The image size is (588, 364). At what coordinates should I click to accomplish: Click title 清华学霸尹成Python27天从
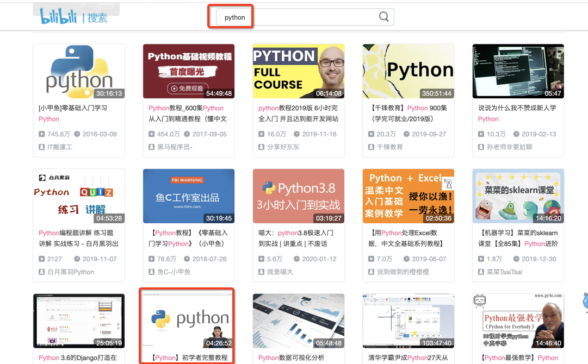tap(408, 357)
